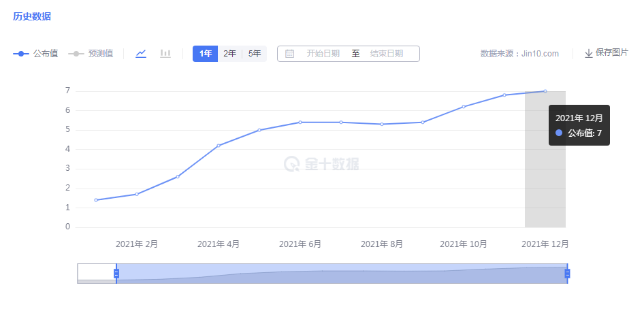Click the download arrow icon
Screen dimensions: 644x311
pyautogui.click(x=589, y=53)
